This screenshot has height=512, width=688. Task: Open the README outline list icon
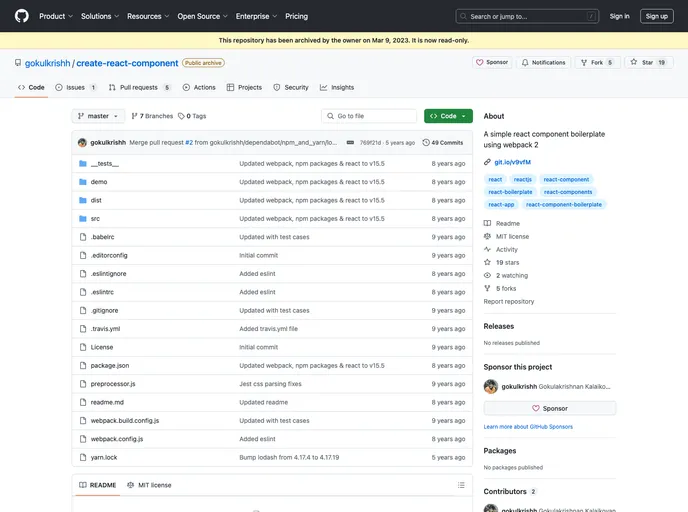coord(461,485)
